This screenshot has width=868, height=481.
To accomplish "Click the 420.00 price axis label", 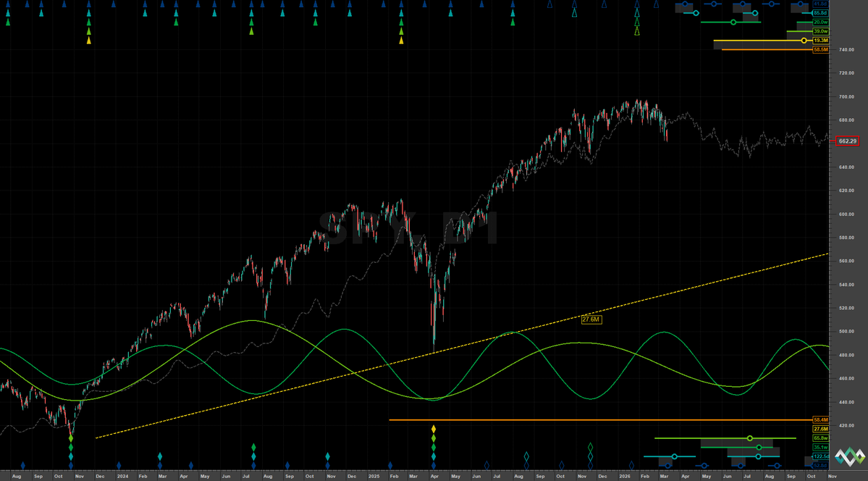I will click(845, 426).
